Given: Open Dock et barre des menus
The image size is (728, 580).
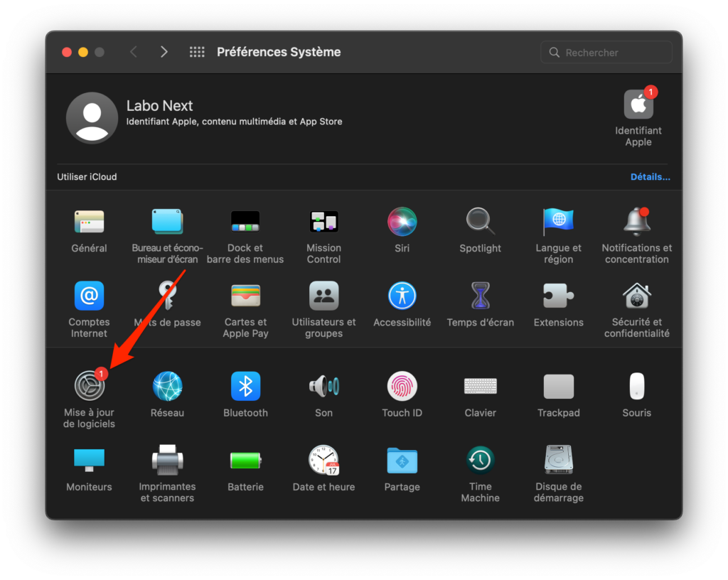Looking at the screenshot, I should pos(245,222).
